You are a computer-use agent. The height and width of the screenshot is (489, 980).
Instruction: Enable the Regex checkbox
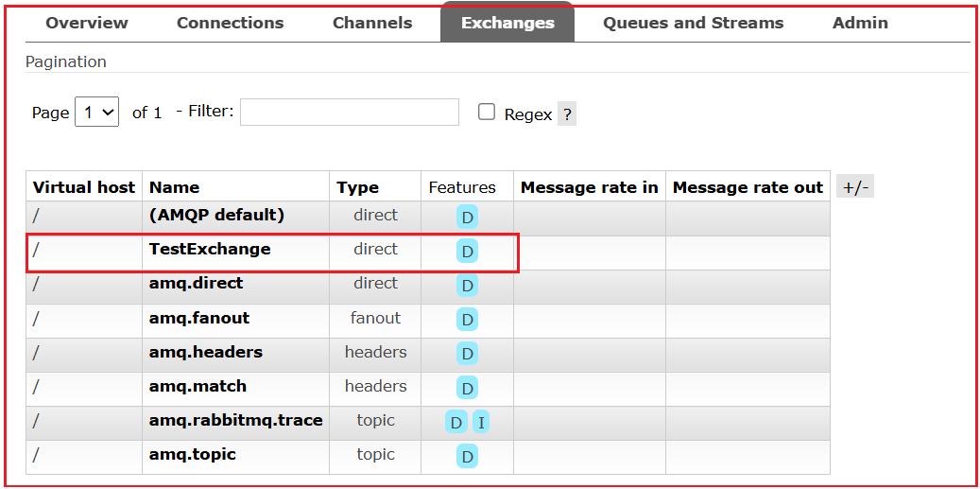point(487,112)
